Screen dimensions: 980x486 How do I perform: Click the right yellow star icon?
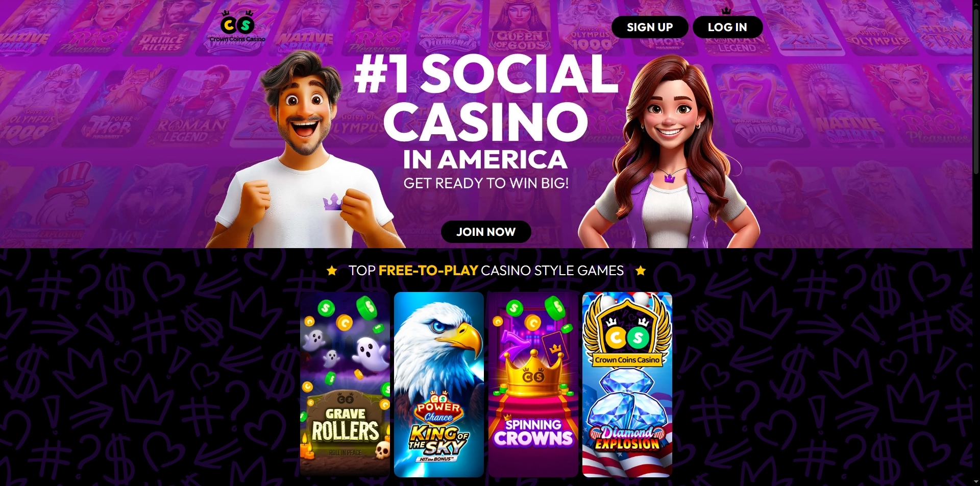pos(641,271)
